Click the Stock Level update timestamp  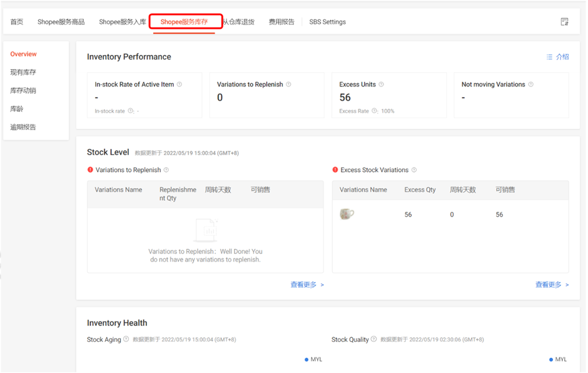click(x=187, y=153)
